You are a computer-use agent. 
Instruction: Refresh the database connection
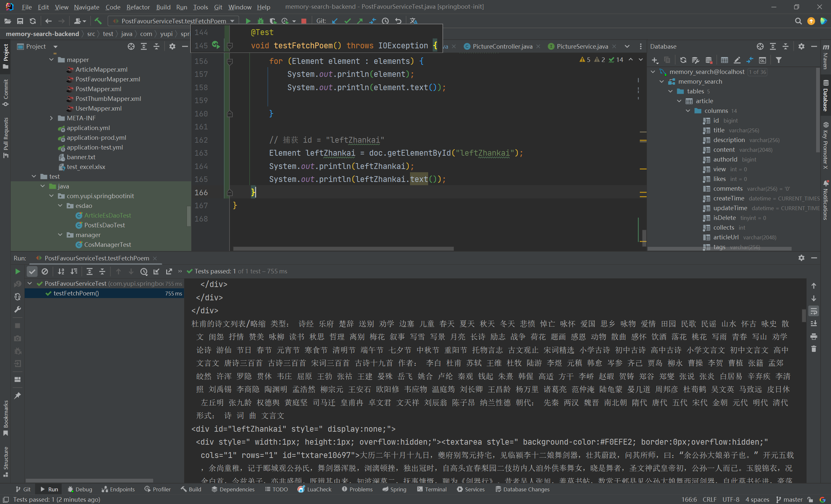coord(683,60)
